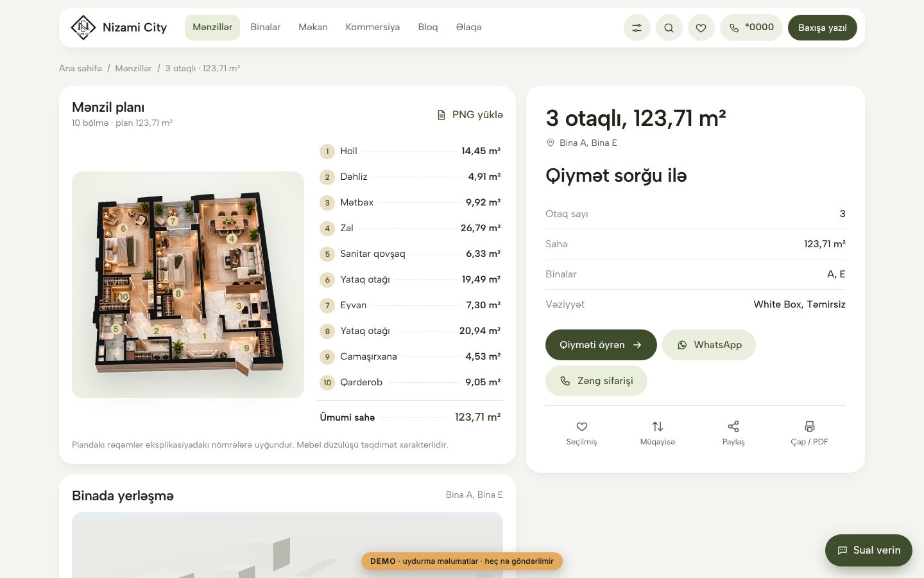Viewport: 924px width, 578px height.
Task: Open favorites heart in header
Action: click(701, 28)
